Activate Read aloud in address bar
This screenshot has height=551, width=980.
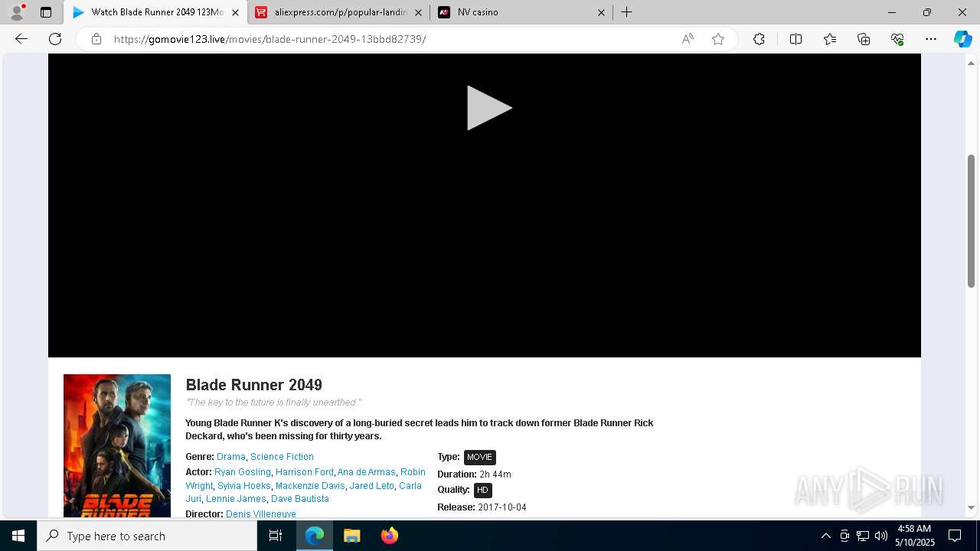pos(688,39)
